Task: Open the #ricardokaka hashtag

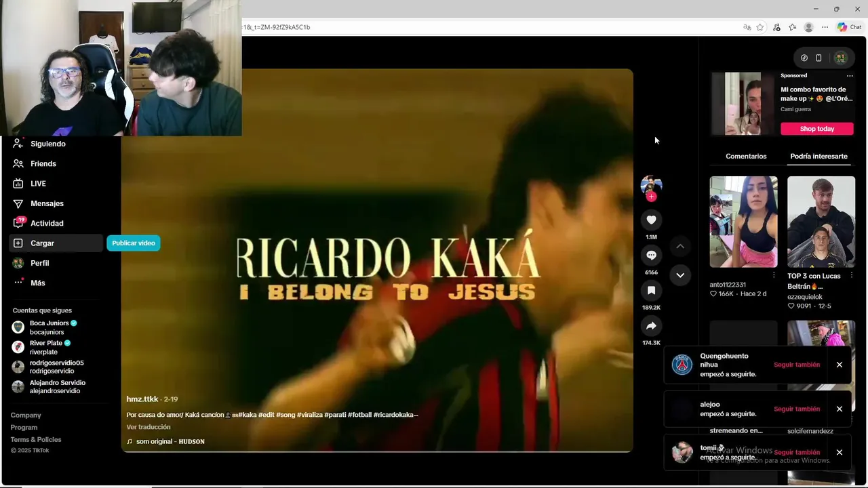Action: (395, 415)
